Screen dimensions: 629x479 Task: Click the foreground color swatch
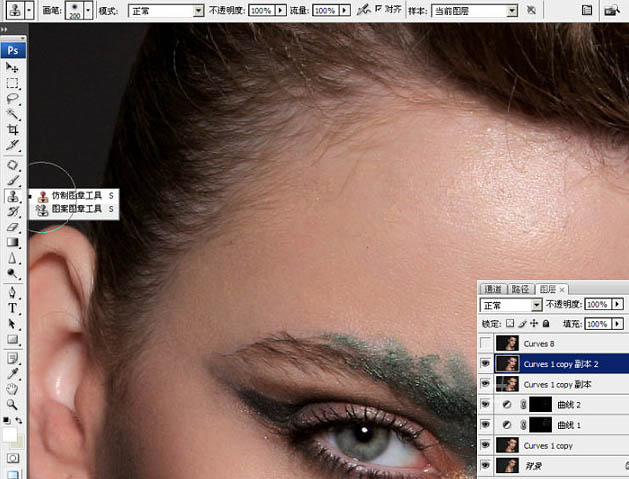(10, 435)
